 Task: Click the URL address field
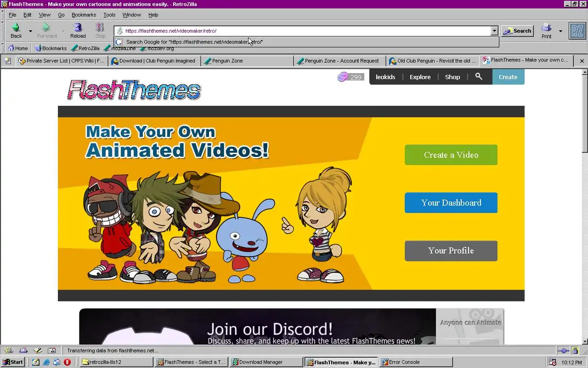[x=303, y=31]
